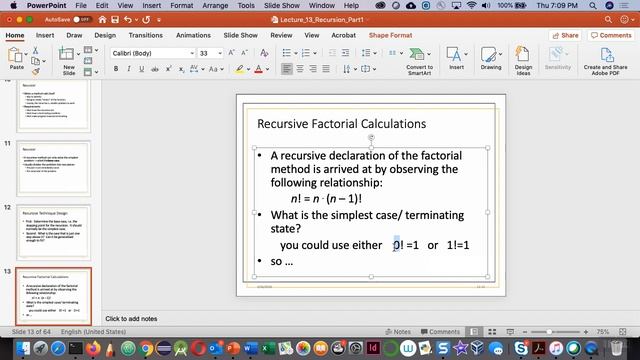Undo last action in title bar
The width and height of the screenshot is (640, 360).
[128, 20]
